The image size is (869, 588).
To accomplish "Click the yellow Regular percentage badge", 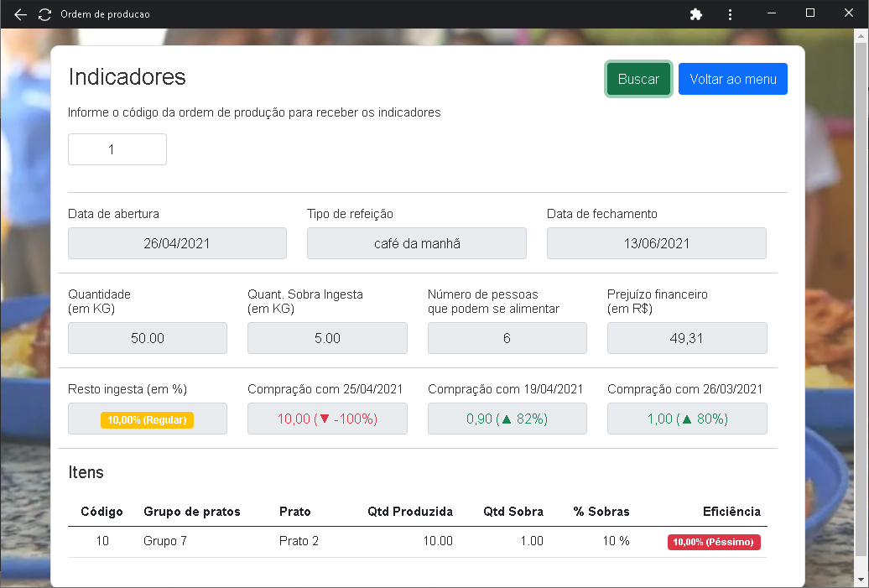I will 148,419.
